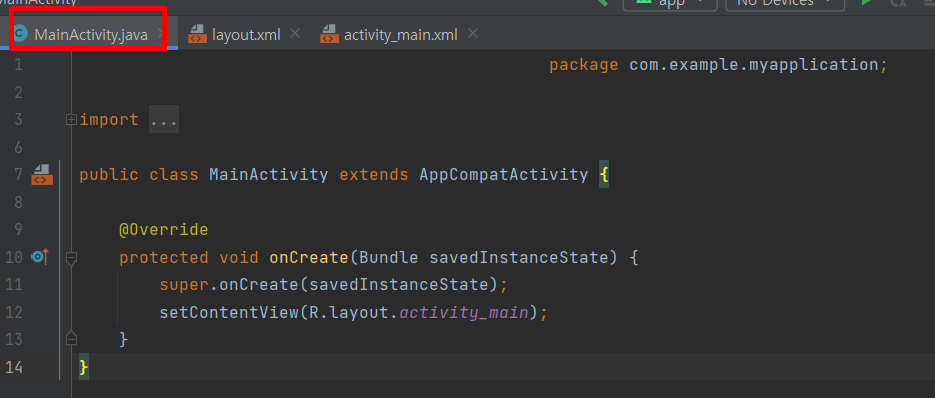Expand the folded import block
Viewport: 935px width, 398px height.
coord(71,120)
